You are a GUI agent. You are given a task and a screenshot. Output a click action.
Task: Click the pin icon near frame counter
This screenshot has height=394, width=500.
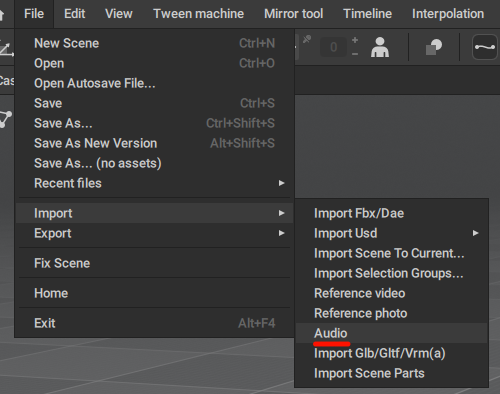pyautogui.click(x=307, y=39)
